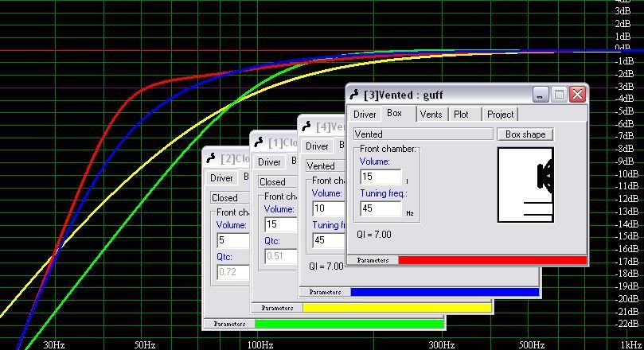Click the -3dB axis label on the plot
Viewport: 644px width, 350px height.
(624, 86)
